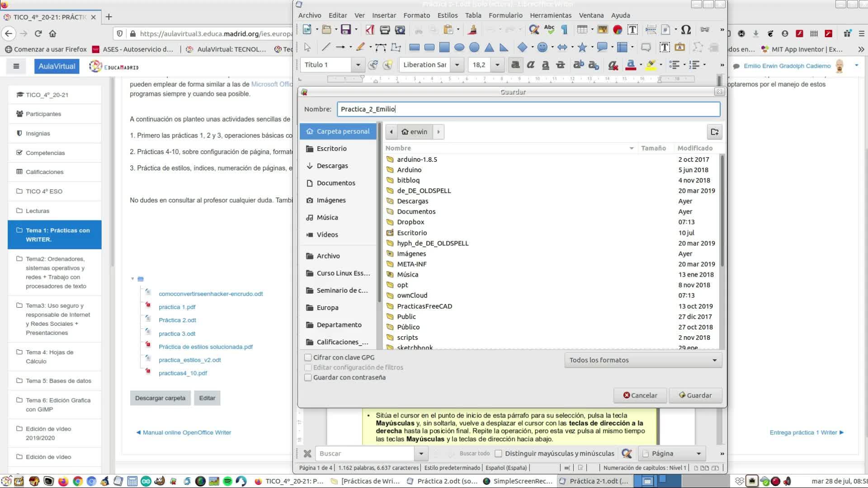
Task: Open the Herramientas menu
Action: (550, 15)
